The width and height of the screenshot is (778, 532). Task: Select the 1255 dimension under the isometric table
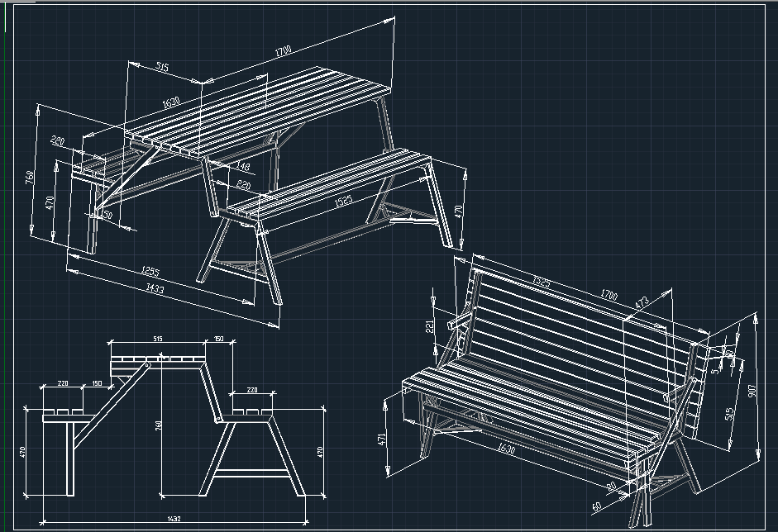[x=149, y=272]
